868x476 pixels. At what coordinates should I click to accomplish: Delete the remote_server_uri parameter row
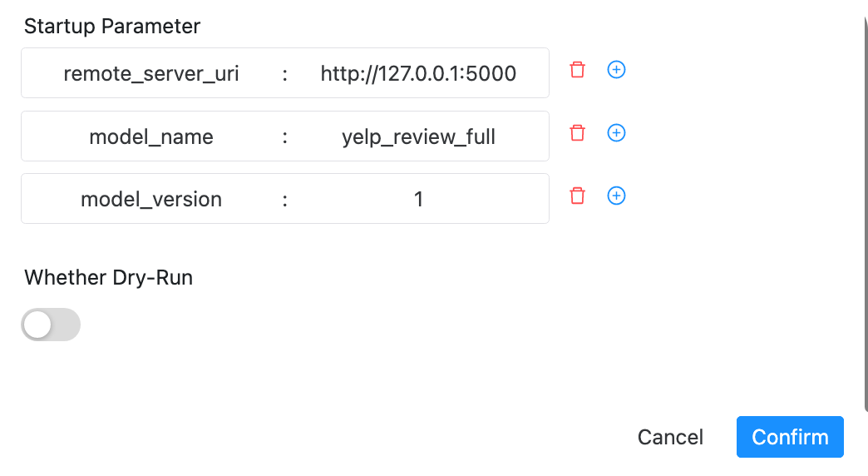tap(577, 70)
